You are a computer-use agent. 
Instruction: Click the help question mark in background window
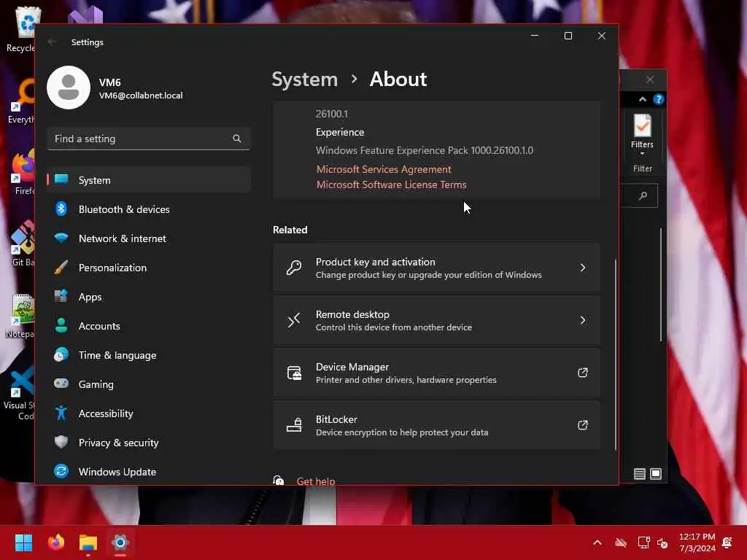click(659, 99)
